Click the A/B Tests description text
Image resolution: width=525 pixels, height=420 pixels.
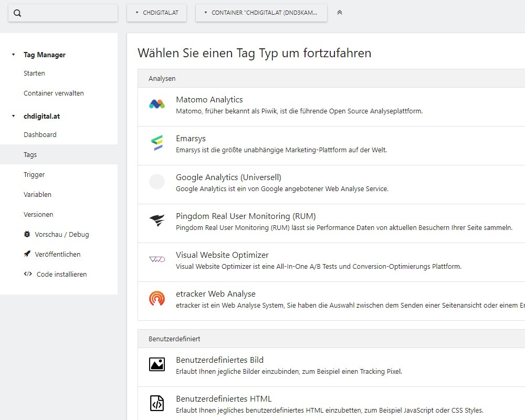319,267
